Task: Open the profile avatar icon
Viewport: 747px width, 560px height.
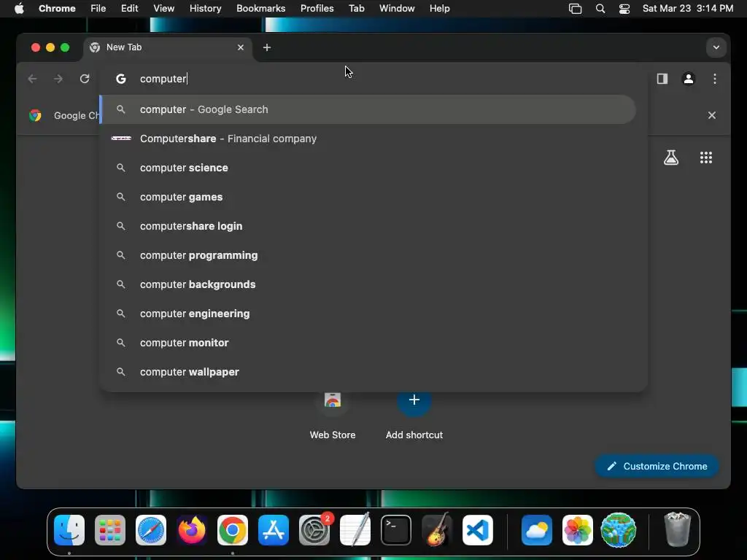Action: (689, 79)
